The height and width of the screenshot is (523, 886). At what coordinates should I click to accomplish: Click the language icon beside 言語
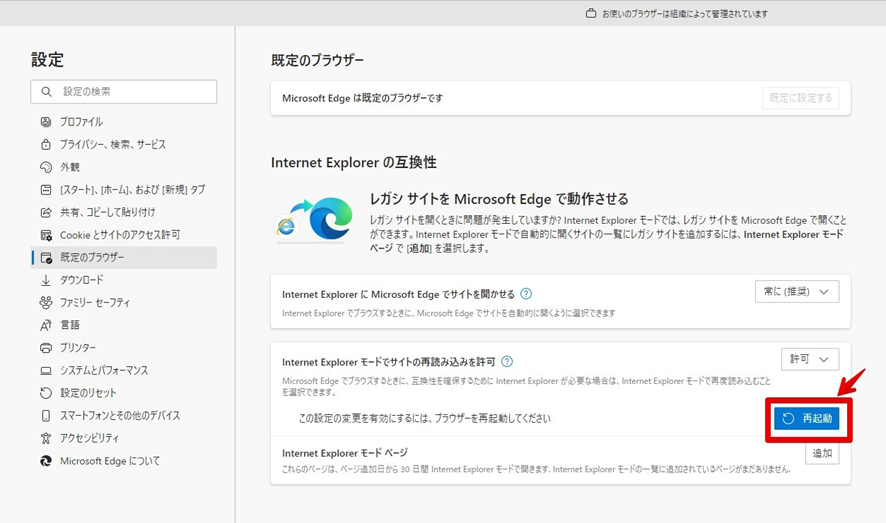46,325
